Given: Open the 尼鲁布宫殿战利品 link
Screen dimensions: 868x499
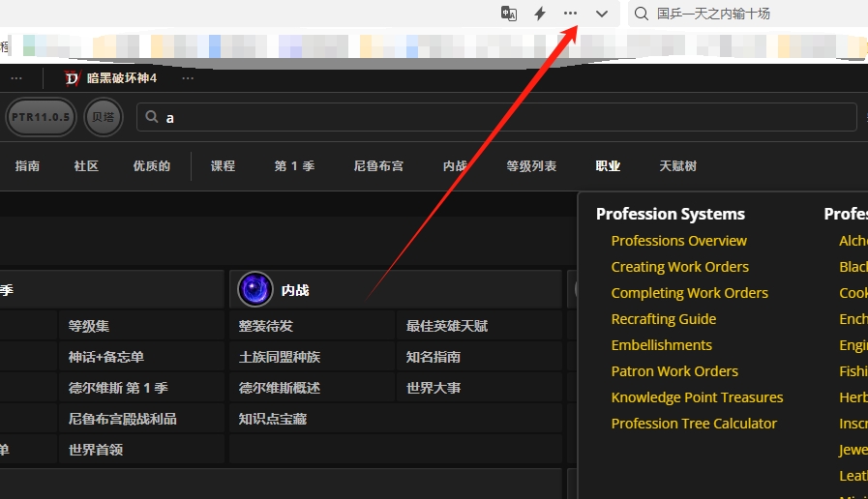Looking at the screenshot, I should click(x=122, y=419).
